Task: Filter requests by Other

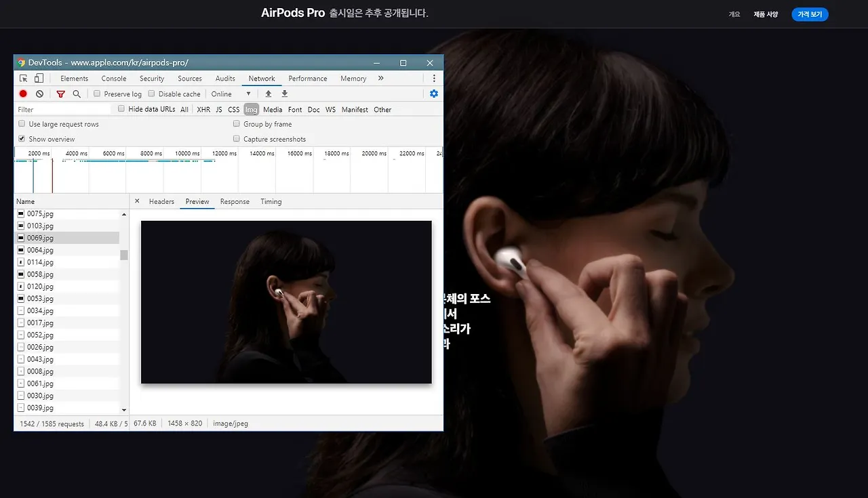Action: tap(382, 110)
